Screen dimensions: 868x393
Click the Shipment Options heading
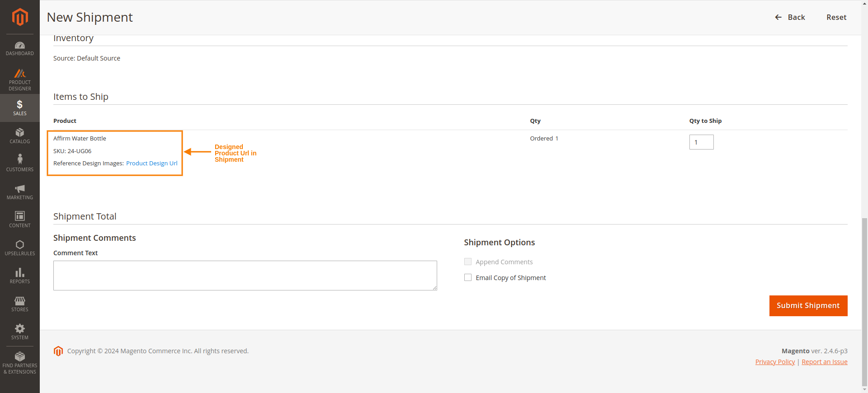[499, 243]
